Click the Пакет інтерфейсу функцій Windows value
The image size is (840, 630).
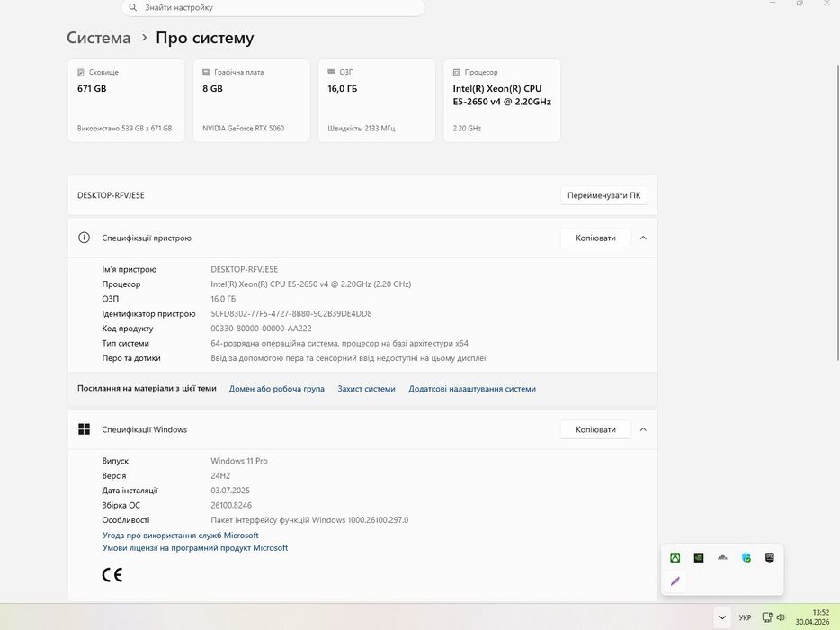[309, 519]
